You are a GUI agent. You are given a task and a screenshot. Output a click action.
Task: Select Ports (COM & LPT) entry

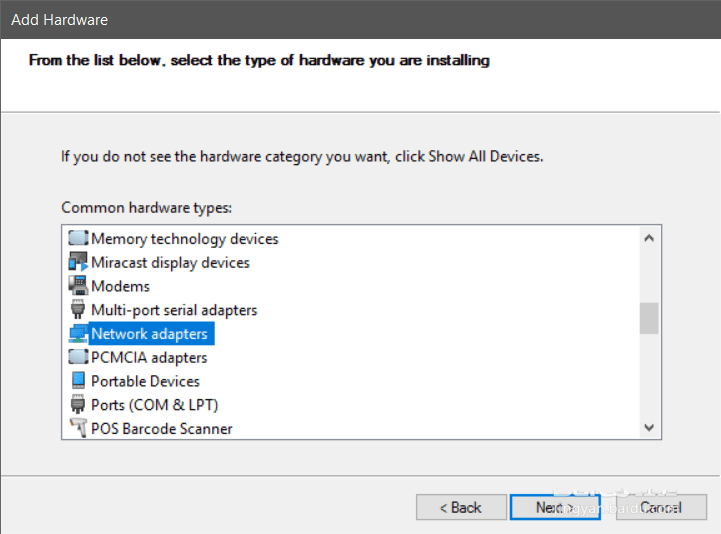click(154, 405)
